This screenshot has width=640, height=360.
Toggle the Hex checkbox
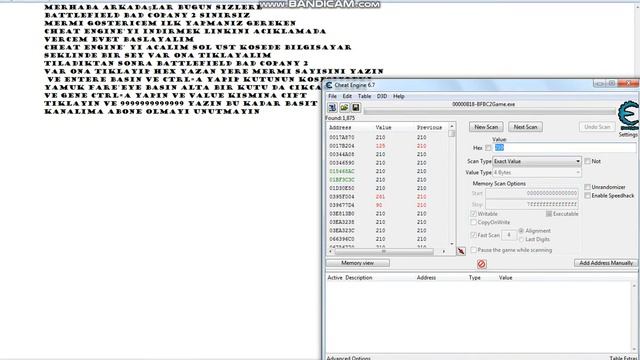coord(488,148)
